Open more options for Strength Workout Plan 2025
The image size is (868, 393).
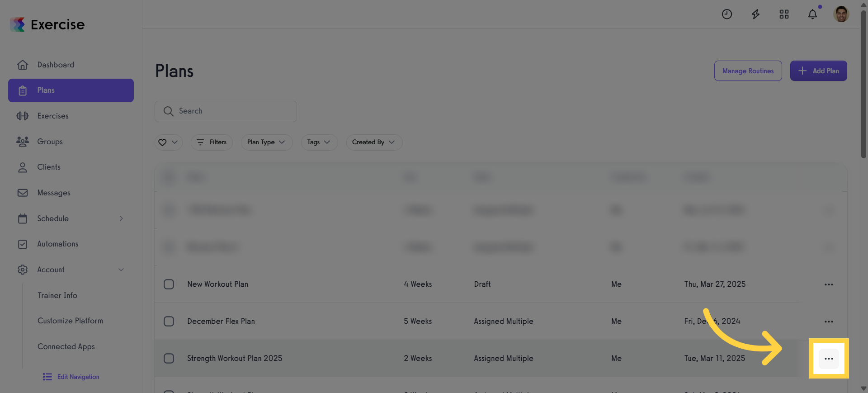tap(829, 359)
